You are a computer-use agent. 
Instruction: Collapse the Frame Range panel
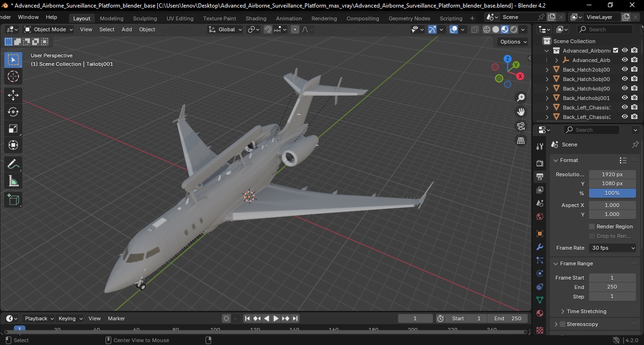(x=556, y=263)
